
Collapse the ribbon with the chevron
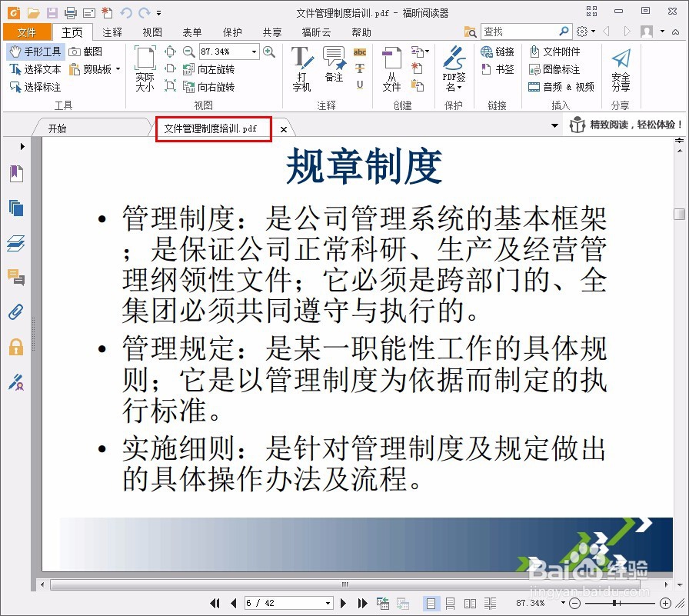[x=676, y=32]
